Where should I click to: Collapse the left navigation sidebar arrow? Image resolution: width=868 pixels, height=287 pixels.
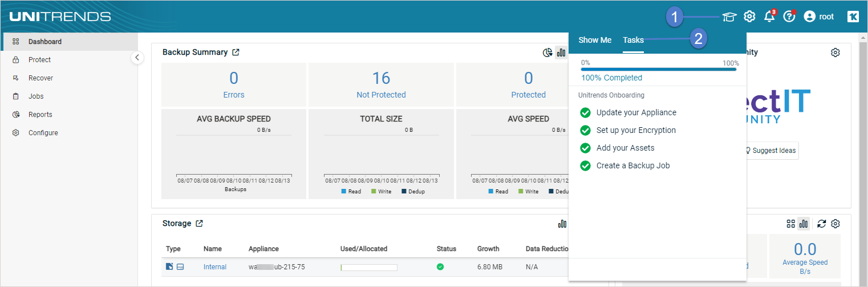tap(137, 58)
